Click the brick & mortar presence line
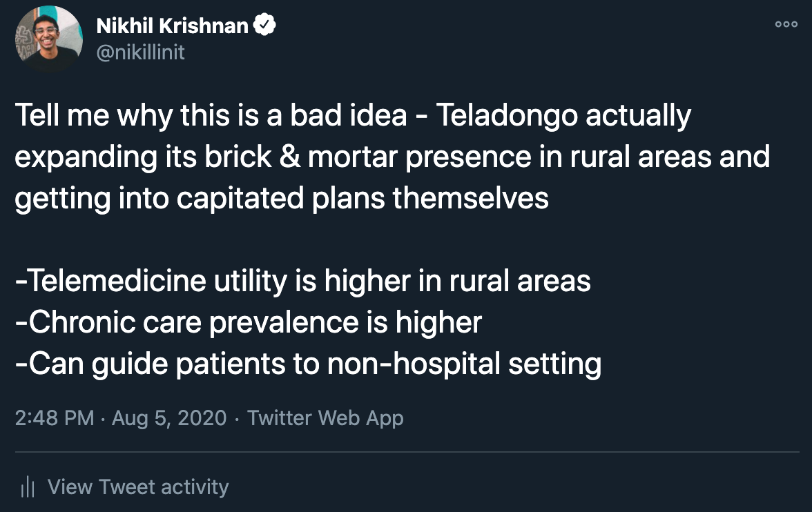Viewport: 812px width, 512px height. pyautogui.click(x=392, y=157)
